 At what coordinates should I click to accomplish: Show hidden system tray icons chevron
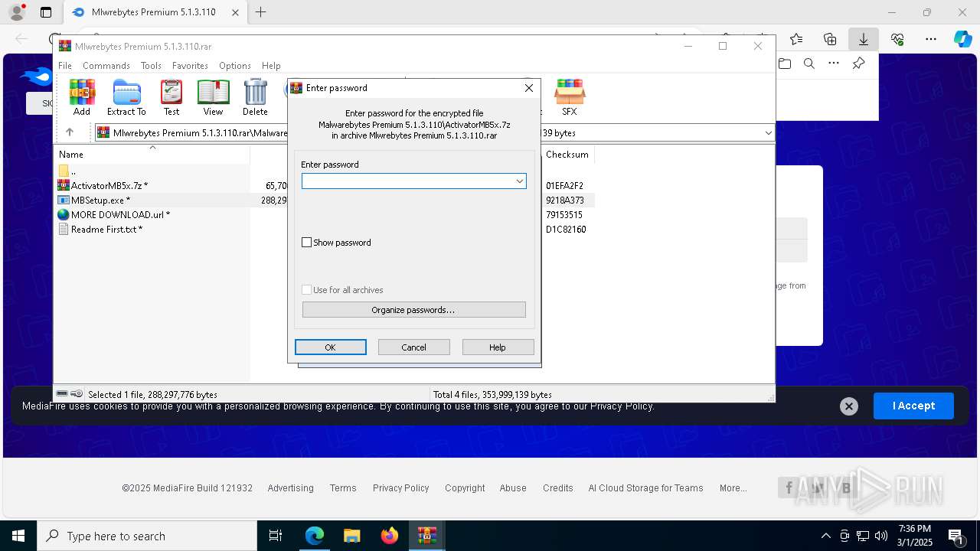tap(825, 536)
